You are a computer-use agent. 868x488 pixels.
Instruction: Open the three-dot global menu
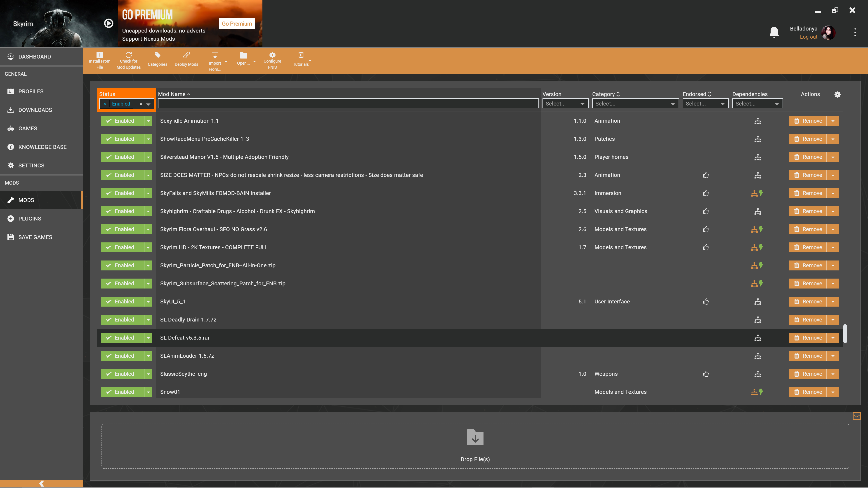pyautogui.click(x=855, y=32)
